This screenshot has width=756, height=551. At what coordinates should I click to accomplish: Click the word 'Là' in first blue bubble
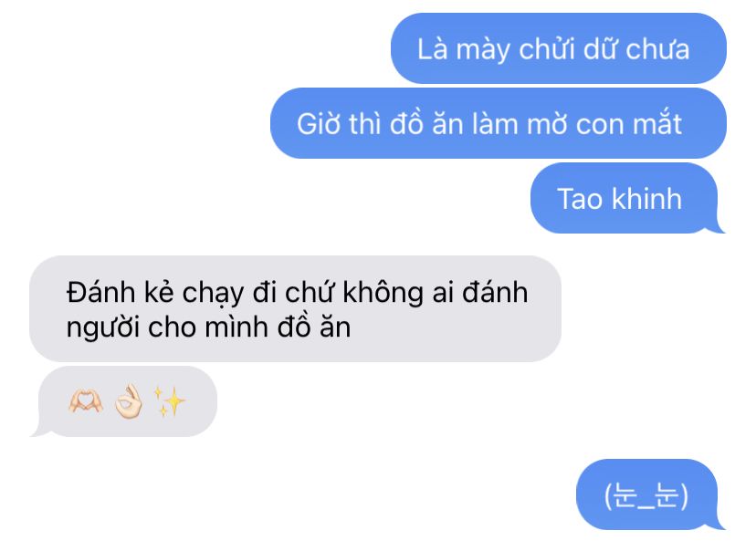point(433,49)
